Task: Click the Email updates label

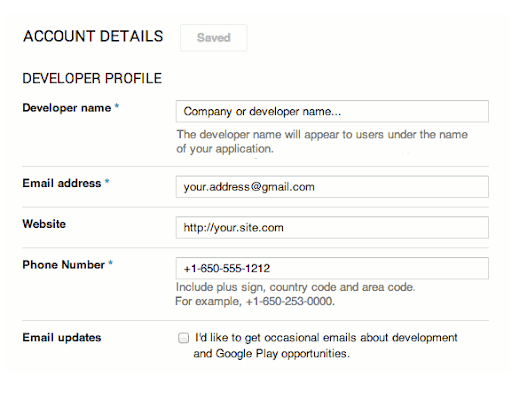Action: [x=62, y=338]
